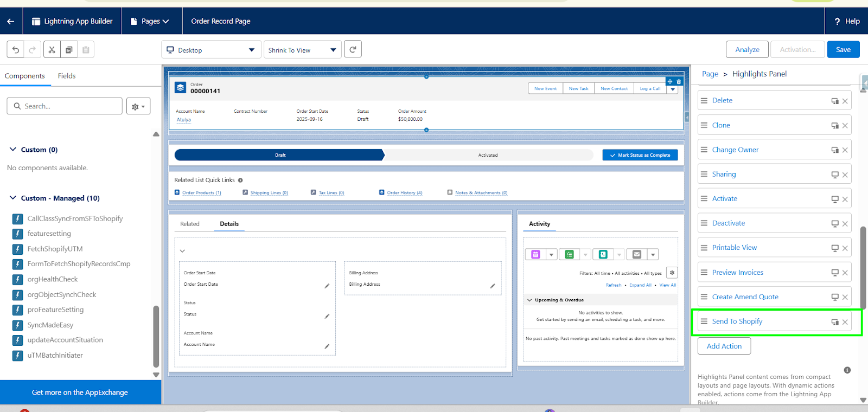Click the Analyze button
This screenshot has width=868, height=412.
747,49
